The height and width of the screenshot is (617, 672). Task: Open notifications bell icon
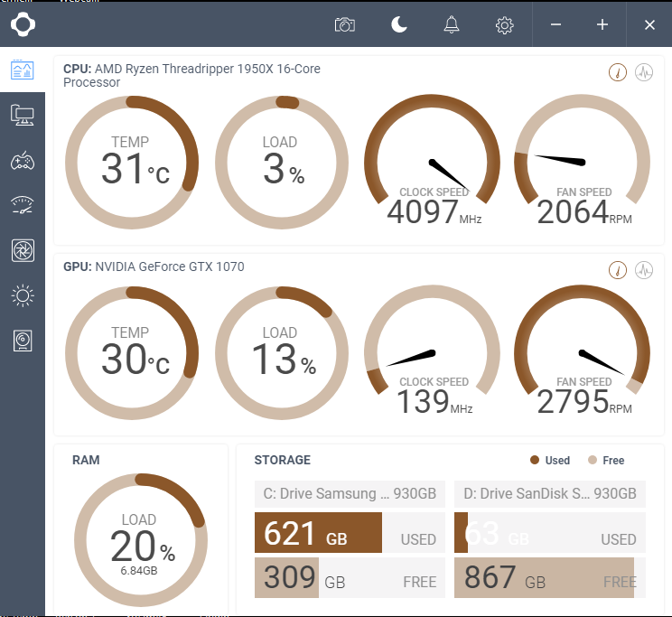(452, 24)
